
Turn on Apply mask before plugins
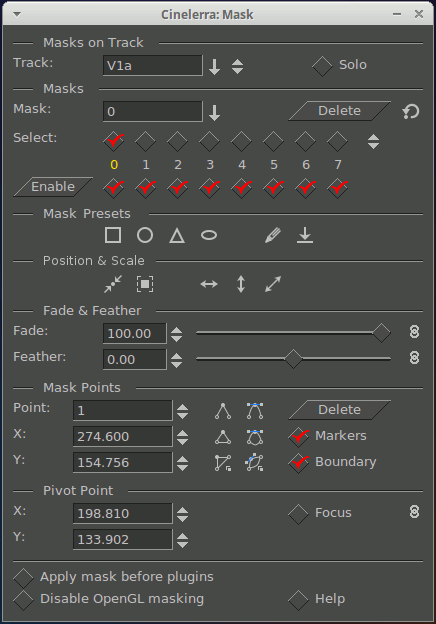coord(23,578)
